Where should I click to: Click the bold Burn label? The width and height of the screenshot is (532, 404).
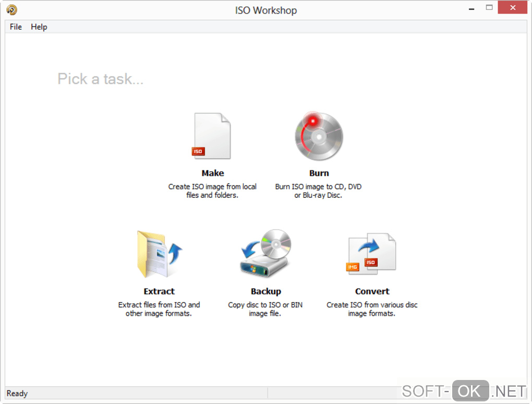[x=319, y=173]
